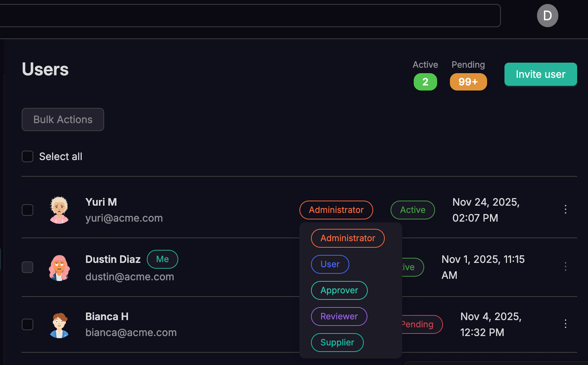Click Yuri M's avatar image

[x=59, y=210]
